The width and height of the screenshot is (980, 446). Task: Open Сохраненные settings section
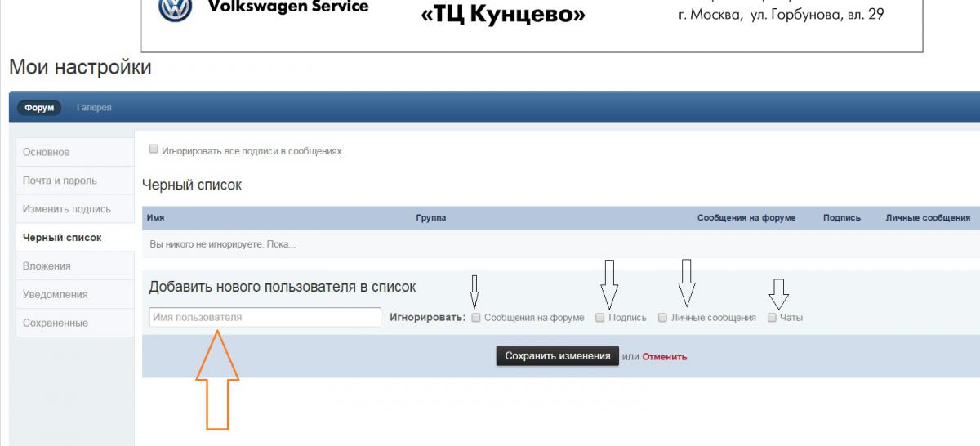74,323
